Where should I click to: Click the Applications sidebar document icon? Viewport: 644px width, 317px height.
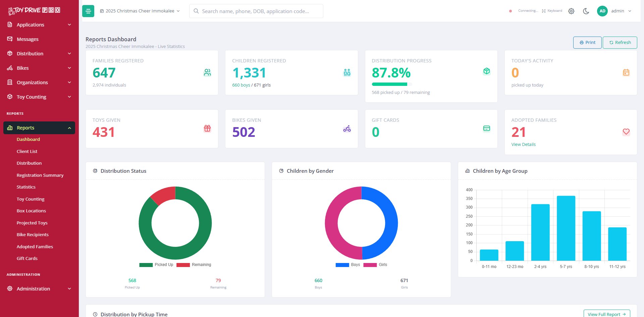[10, 24]
